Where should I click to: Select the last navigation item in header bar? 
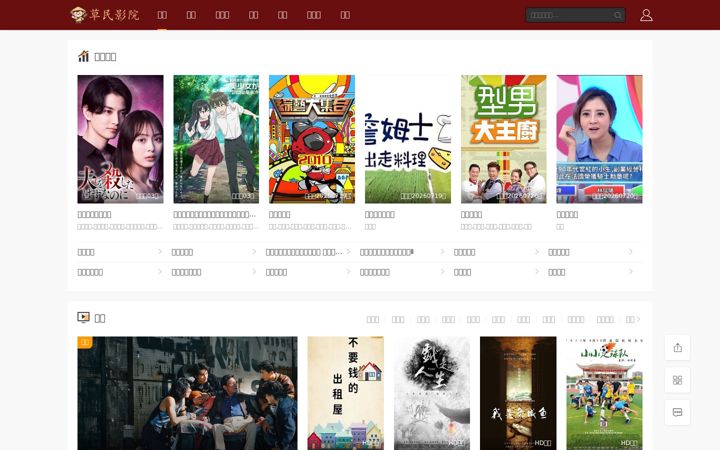pos(345,15)
